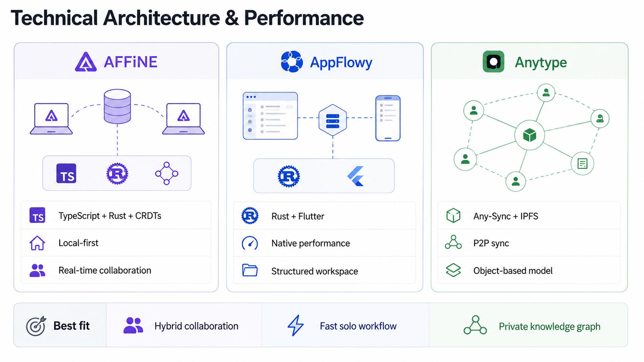Screen dimensions: 644x362
Task: Click the large blue Rust logo in AppFlowy diagram
Action: pyautogui.click(x=289, y=176)
